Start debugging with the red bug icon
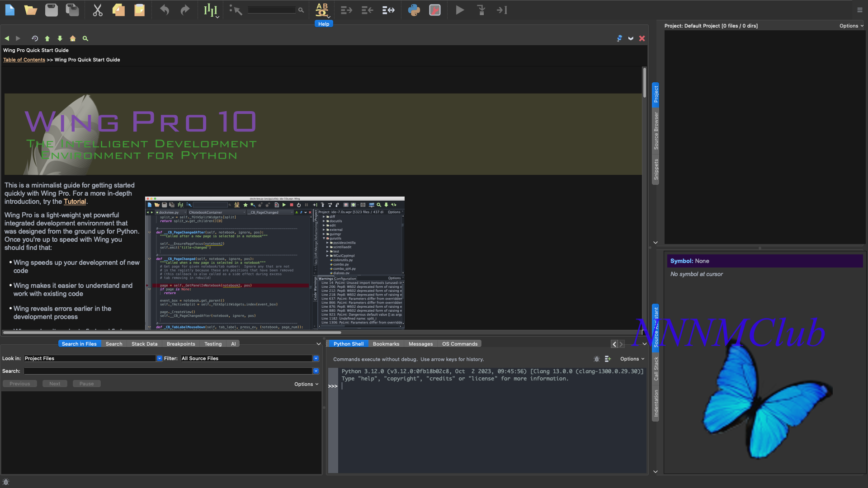The image size is (868, 488). pos(434,10)
